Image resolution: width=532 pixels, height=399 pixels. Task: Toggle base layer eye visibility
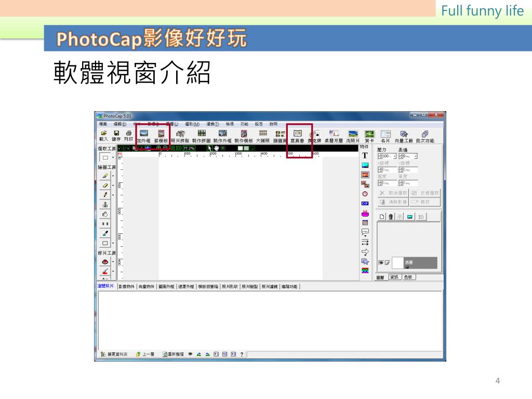coord(381,262)
